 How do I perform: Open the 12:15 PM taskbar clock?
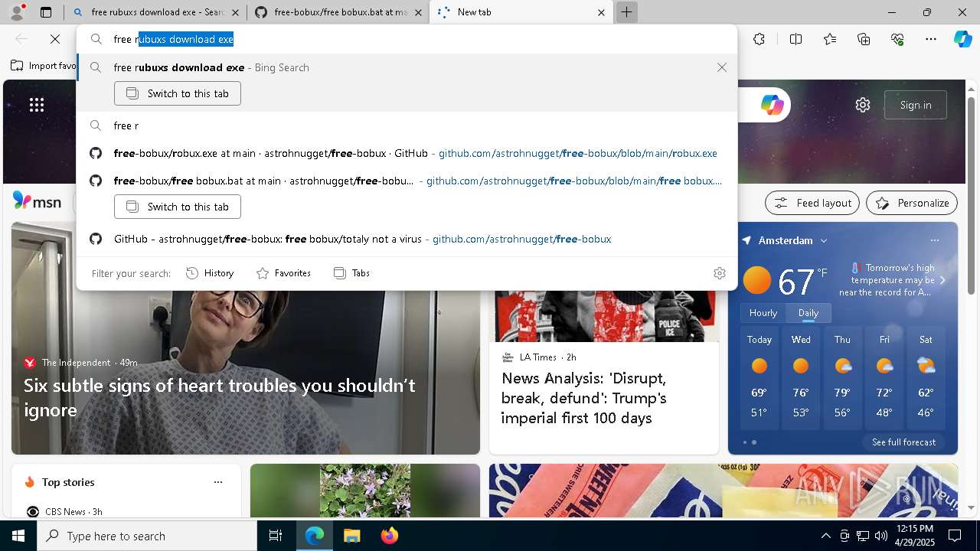point(914,536)
